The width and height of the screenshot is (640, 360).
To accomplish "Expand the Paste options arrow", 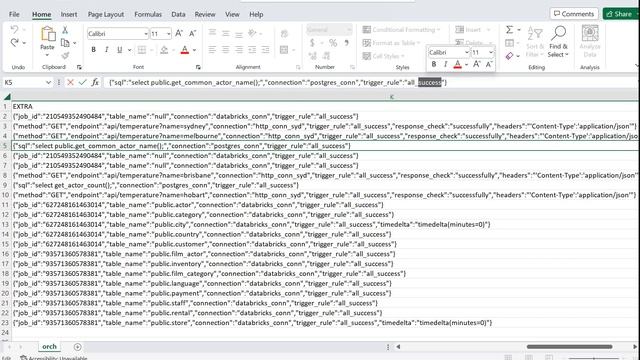I will (x=47, y=55).
